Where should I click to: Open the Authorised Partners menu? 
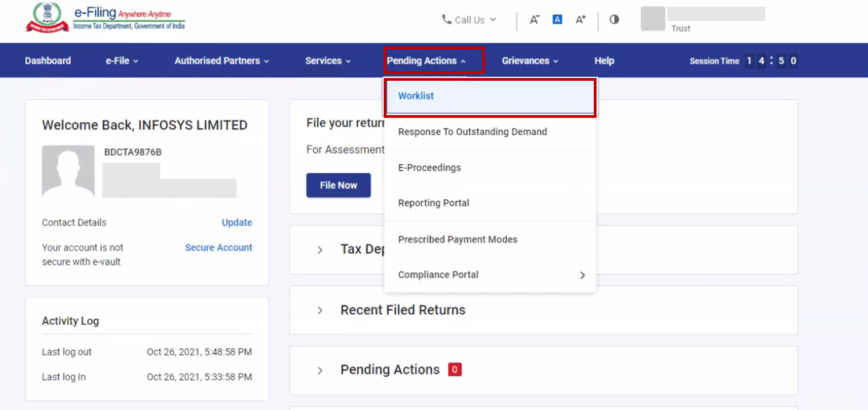[x=221, y=61]
